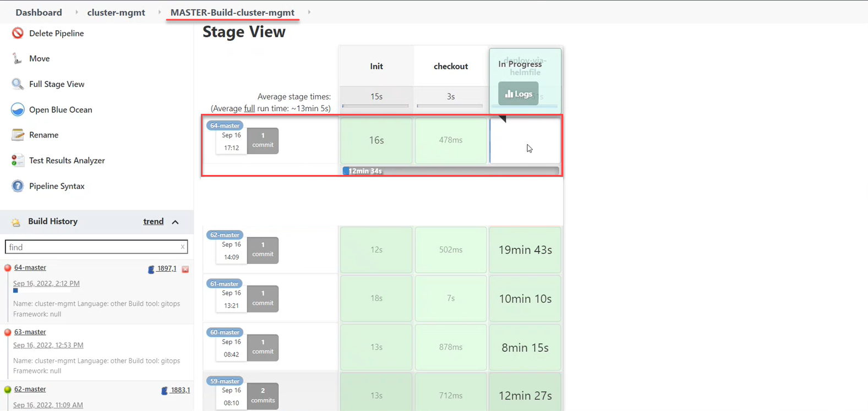Cancel build 64-master with red X icon
The height and width of the screenshot is (411, 868).
185,269
